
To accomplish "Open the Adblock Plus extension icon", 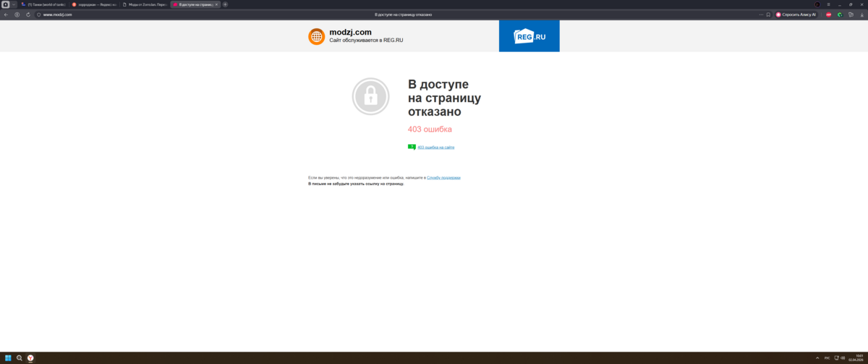I will click(829, 14).
